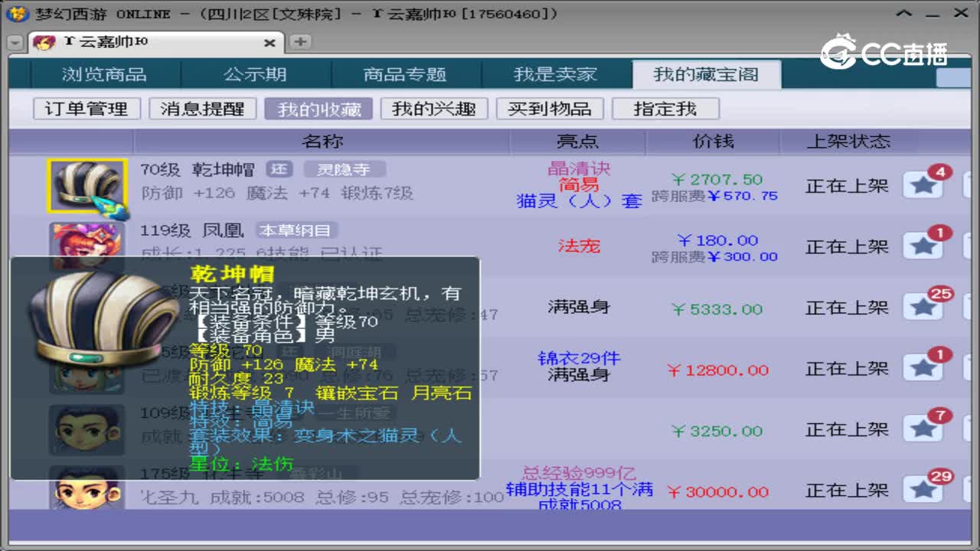Click the 乾坤帽 item thumbnail
This screenshot has width=980, height=551.
point(87,186)
